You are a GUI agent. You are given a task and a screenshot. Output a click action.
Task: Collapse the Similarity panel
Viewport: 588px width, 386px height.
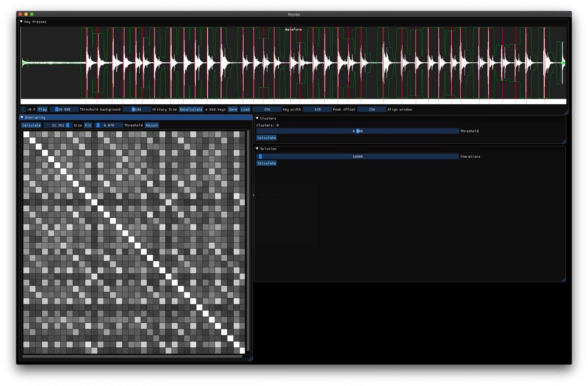click(22, 117)
